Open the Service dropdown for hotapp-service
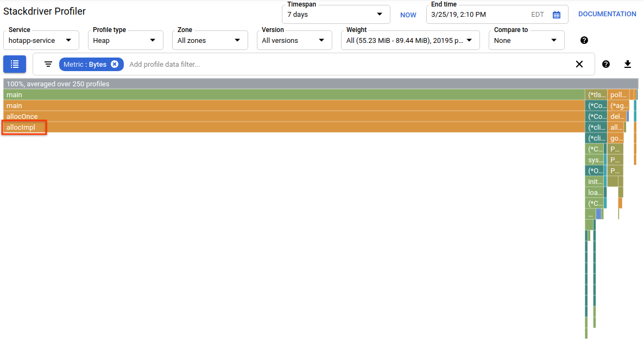 (x=41, y=40)
